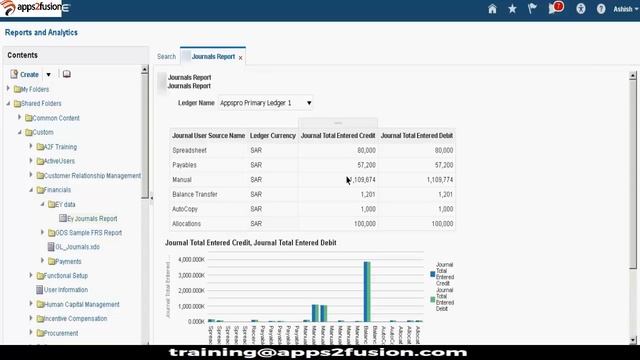Select Customer Relationship Management folder
The width and height of the screenshot is (640, 360).
[92, 176]
